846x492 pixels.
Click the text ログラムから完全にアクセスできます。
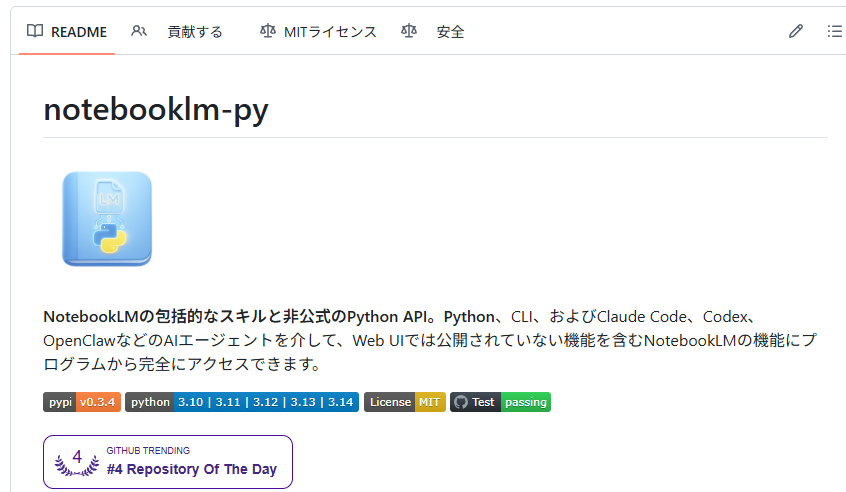(183, 364)
